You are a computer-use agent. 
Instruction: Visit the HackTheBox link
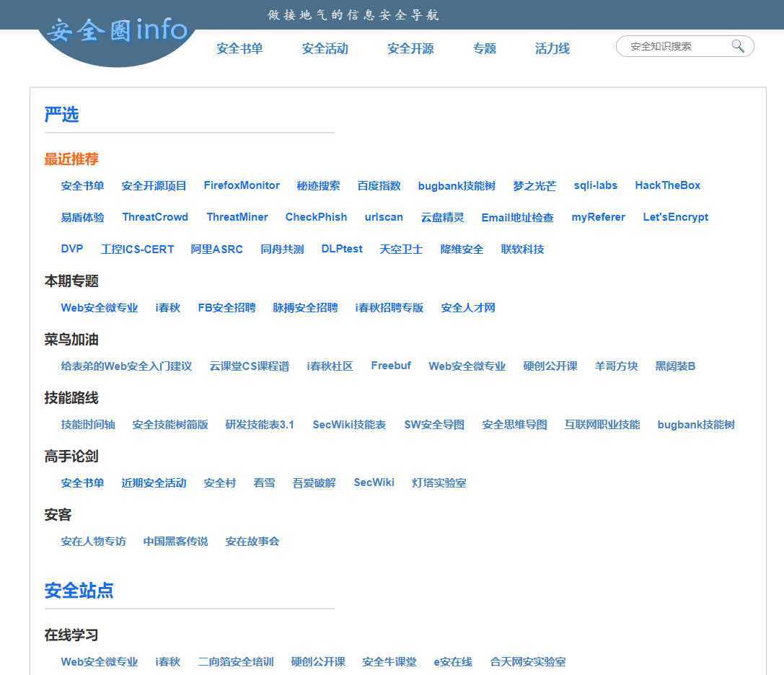point(667,185)
